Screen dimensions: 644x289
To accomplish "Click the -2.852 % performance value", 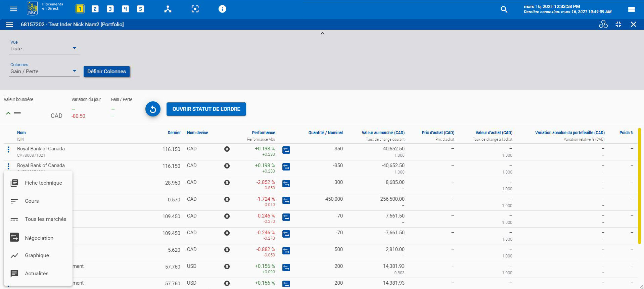I will click(266, 182).
